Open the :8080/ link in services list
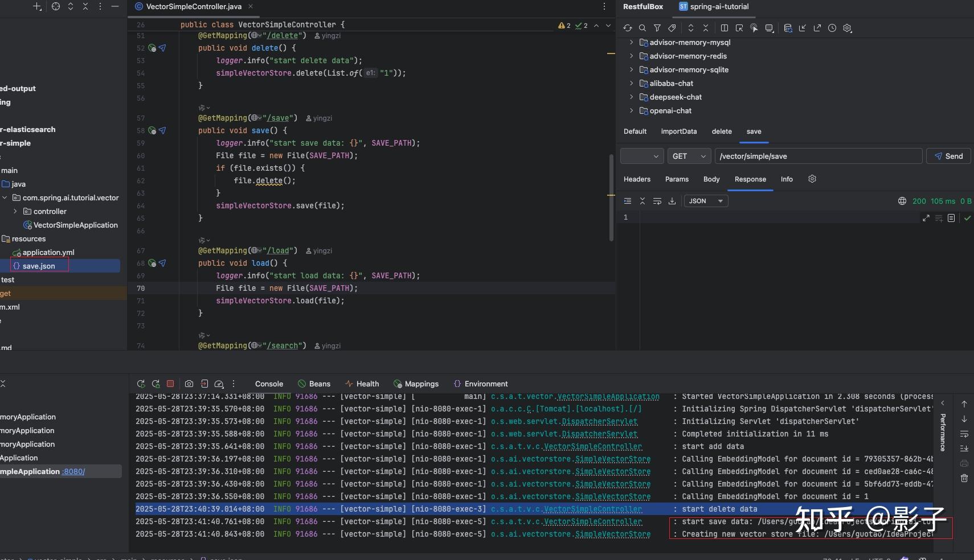Image resolution: width=974 pixels, height=560 pixels. (73, 471)
